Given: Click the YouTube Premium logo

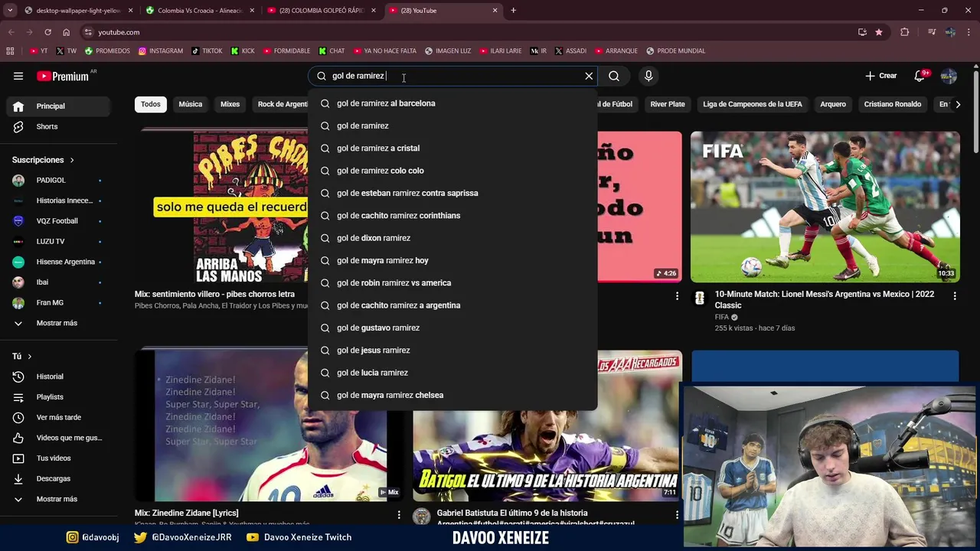Looking at the screenshot, I should pos(63,76).
